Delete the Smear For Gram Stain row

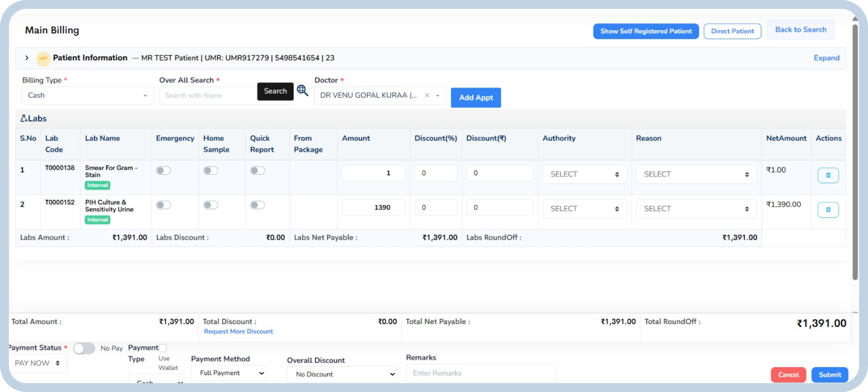[x=828, y=175]
